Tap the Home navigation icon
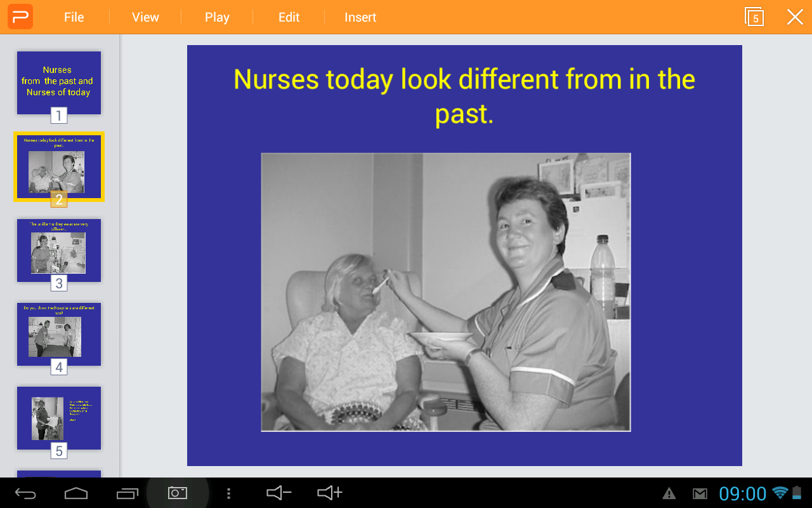Screen dimensions: 812x508 tap(76, 493)
